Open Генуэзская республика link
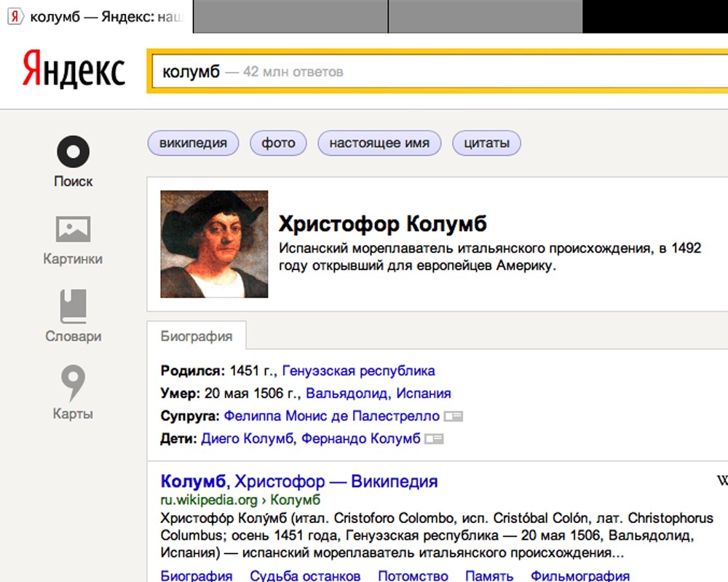 pyautogui.click(x=358, y=371)
